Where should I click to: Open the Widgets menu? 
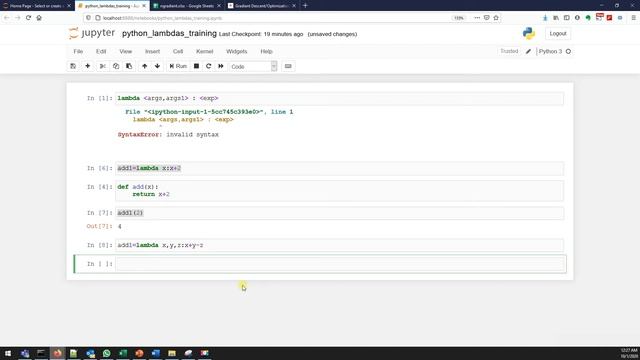(x=236, y=51)
